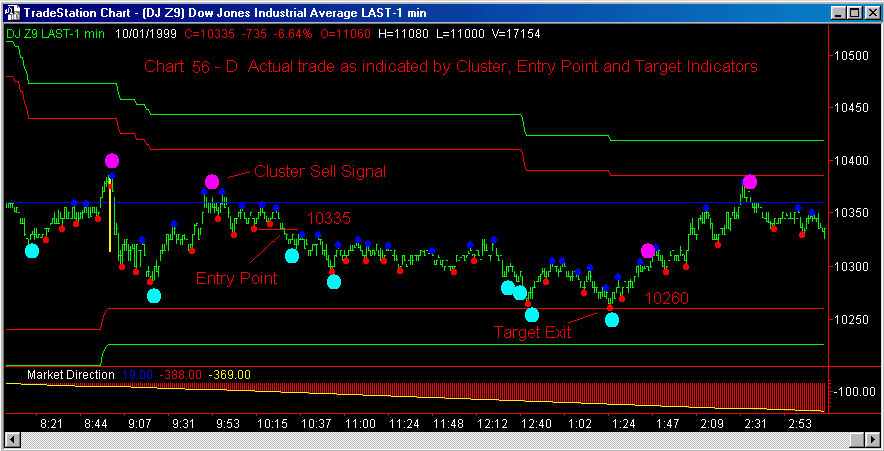This screenshot has height=451, width=884.
Task: Click the 10300 price axis label
Action: point(852,266)
